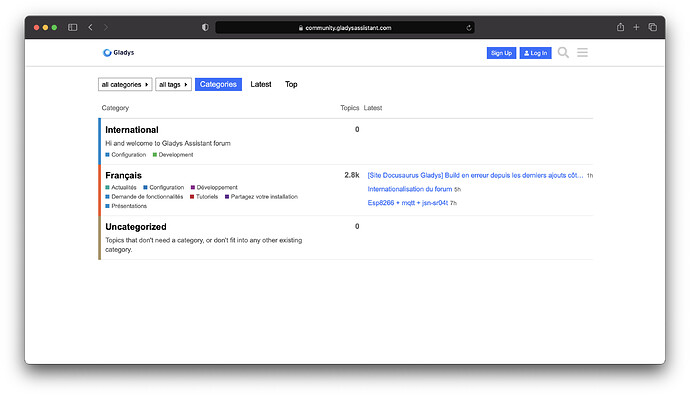Viewport: 690px width, 397px height.
Task: Open Safari share icon
Action: click(x=620, y=27)
